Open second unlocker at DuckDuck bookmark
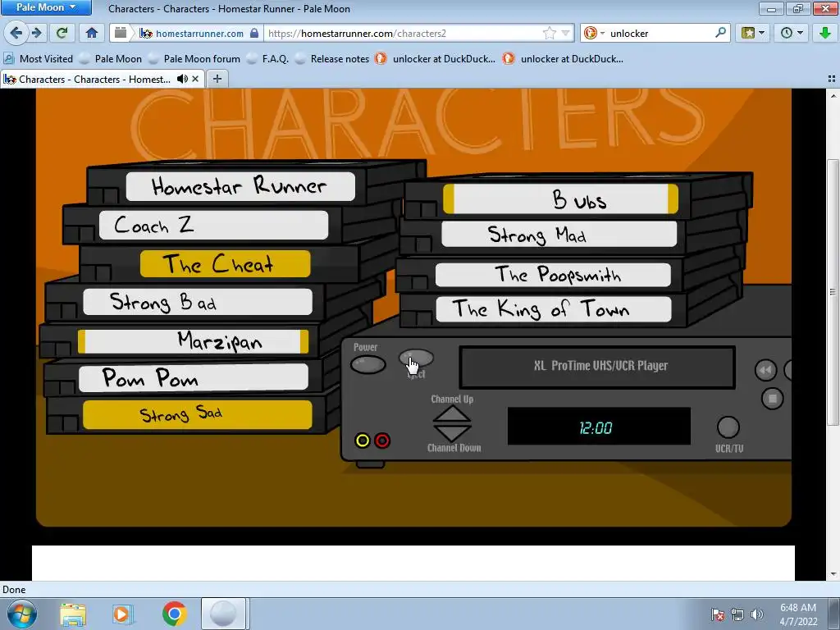The width and height of the screenshot is (840, 630). 563,59
